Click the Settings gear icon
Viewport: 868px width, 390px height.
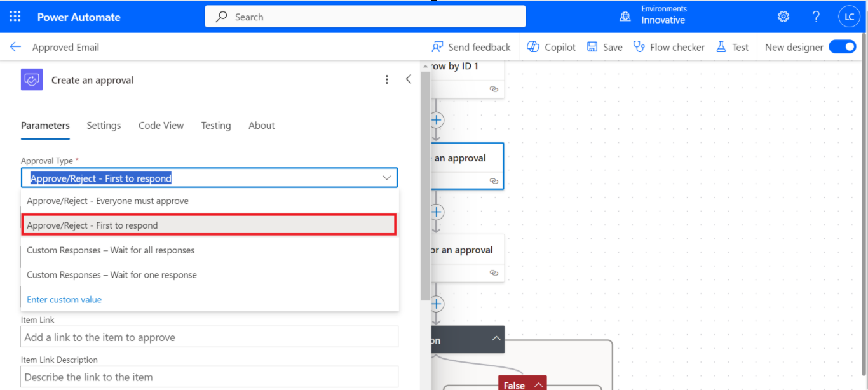(x=783, y=17)
